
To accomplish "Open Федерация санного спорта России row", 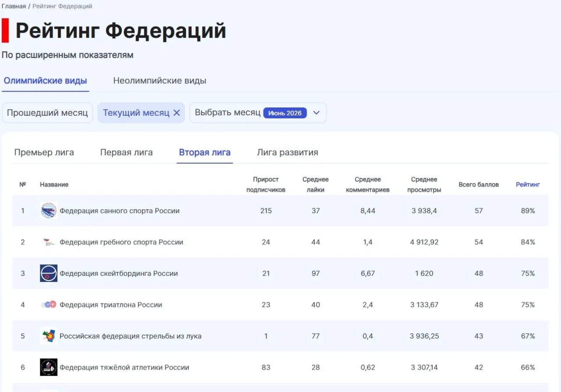I will point(280,211).
